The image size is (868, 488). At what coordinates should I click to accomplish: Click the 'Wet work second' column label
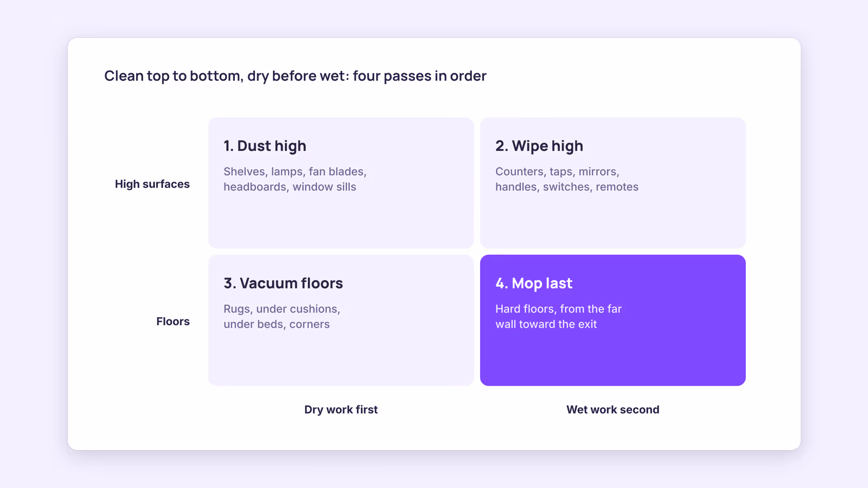613,410
